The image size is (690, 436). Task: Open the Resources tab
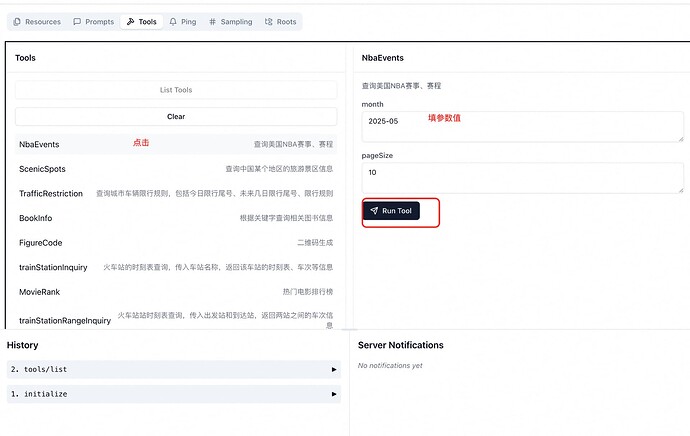(37, 22)
